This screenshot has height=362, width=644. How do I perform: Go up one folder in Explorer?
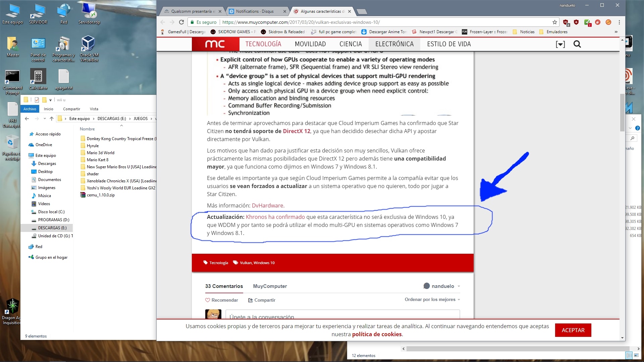tap(51, 118)
